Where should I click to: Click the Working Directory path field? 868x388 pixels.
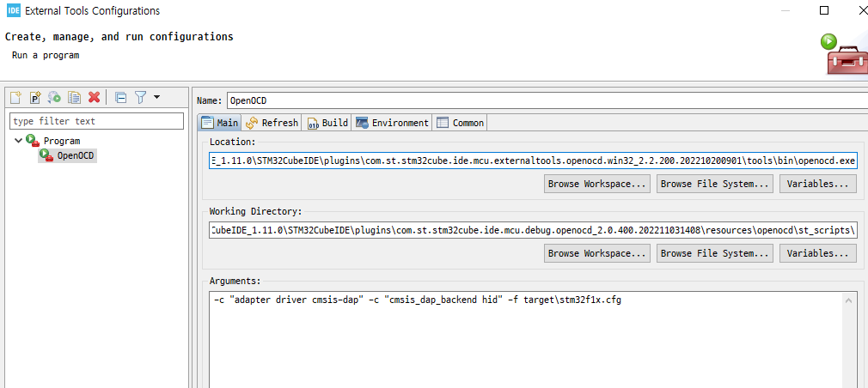point(533,230)
